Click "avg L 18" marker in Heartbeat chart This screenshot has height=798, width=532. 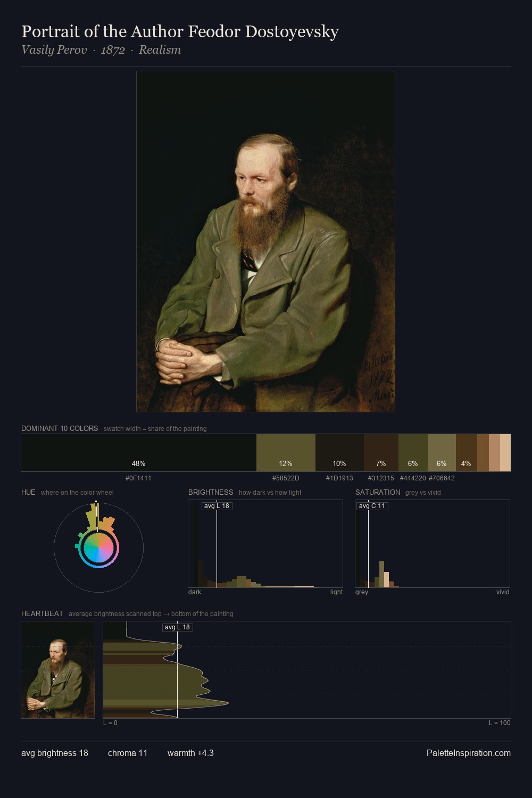pos(177,627)
